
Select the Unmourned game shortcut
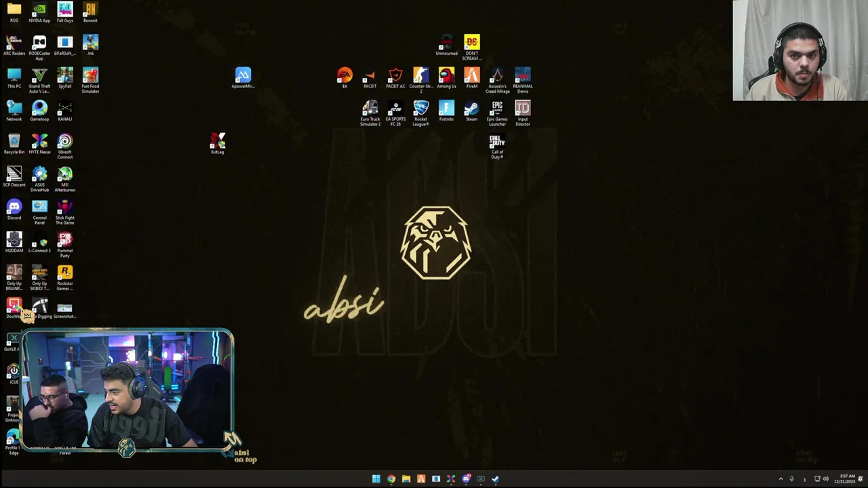coord(446,45)
